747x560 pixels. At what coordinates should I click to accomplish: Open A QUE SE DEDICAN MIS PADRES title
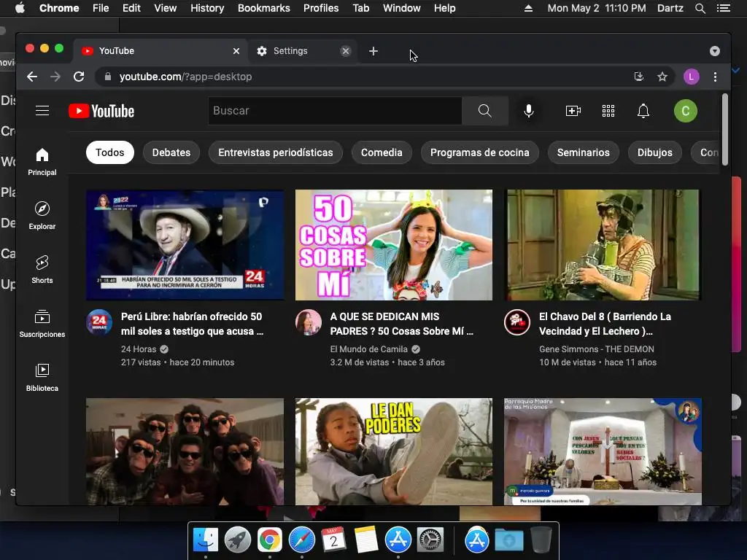click(402, 324)
